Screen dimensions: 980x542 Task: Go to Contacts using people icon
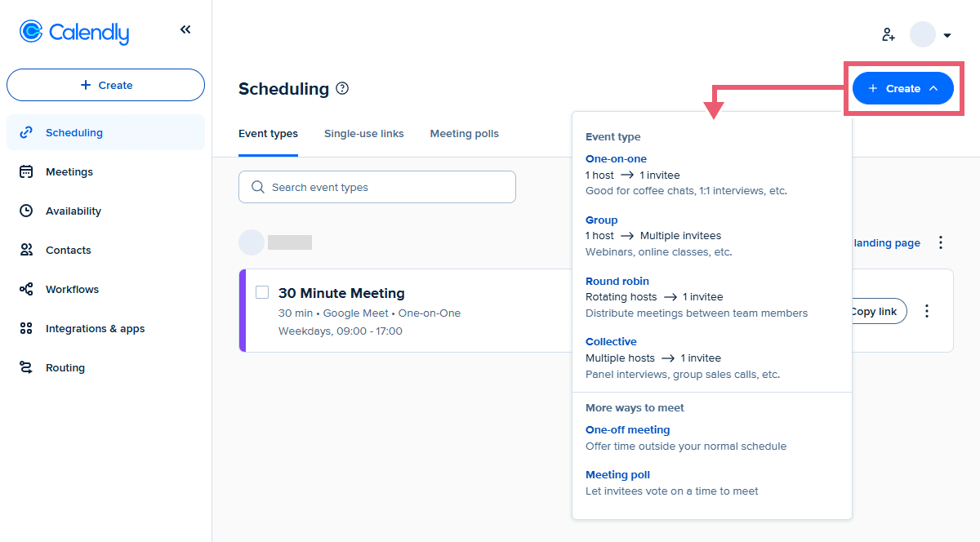(26, 250)
